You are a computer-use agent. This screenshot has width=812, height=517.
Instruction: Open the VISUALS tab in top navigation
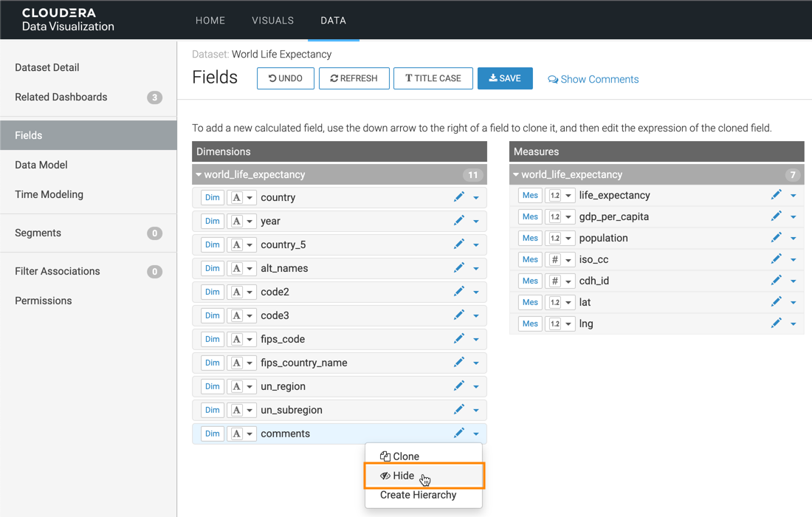(x=272, y=21)
